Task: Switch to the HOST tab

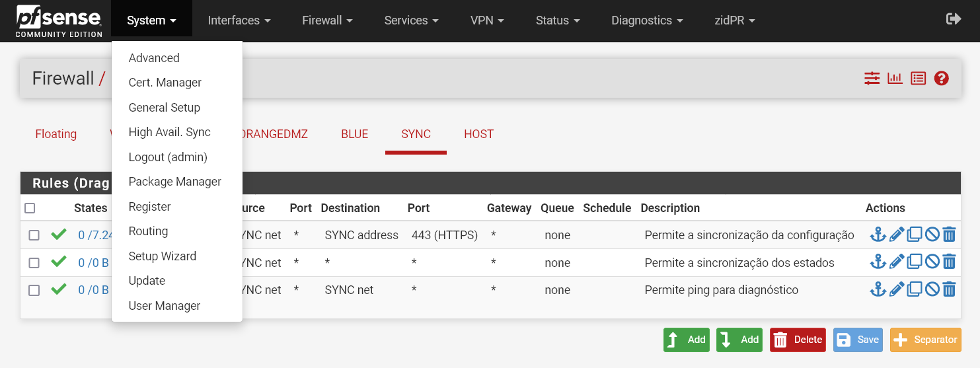Action: [478, 134]
